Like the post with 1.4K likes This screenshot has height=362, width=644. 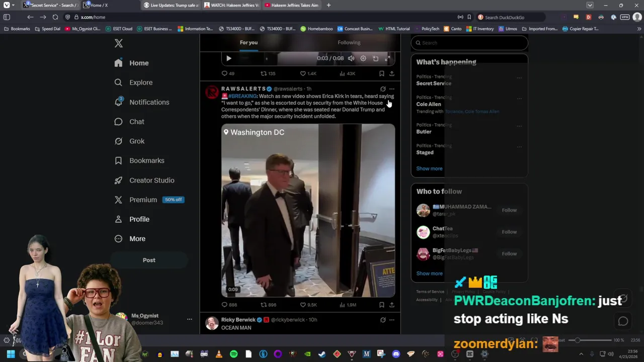click(308, 73)
